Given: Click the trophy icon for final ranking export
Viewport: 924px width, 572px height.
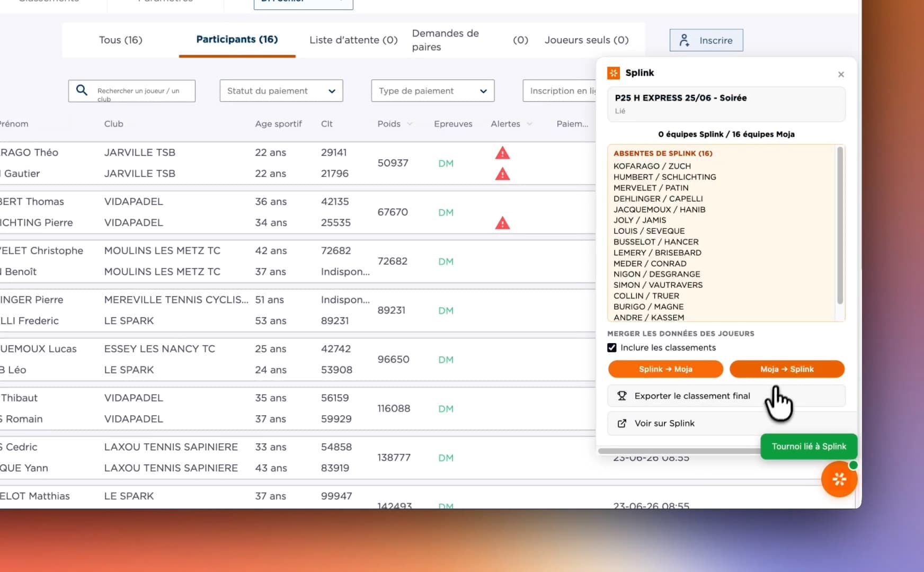Looking at the screenshot, I should pyautogui.click(x=622, y=396).
